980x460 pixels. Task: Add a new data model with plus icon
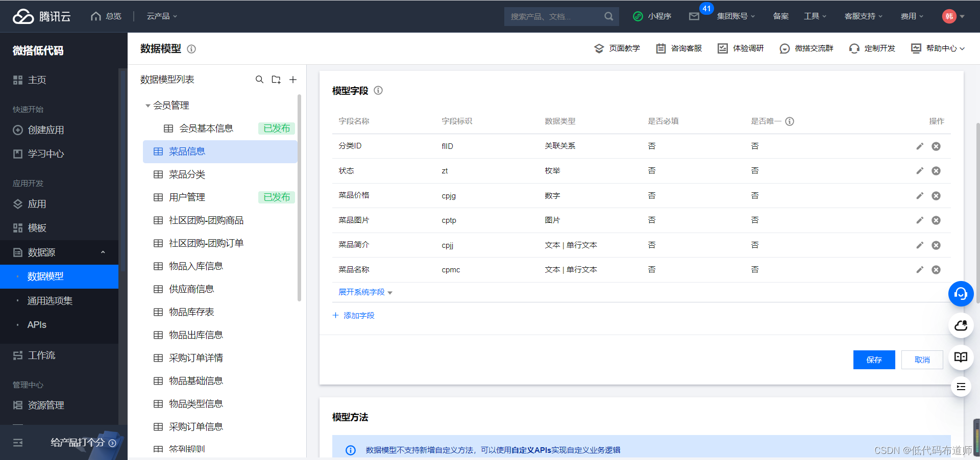point(293,80)
